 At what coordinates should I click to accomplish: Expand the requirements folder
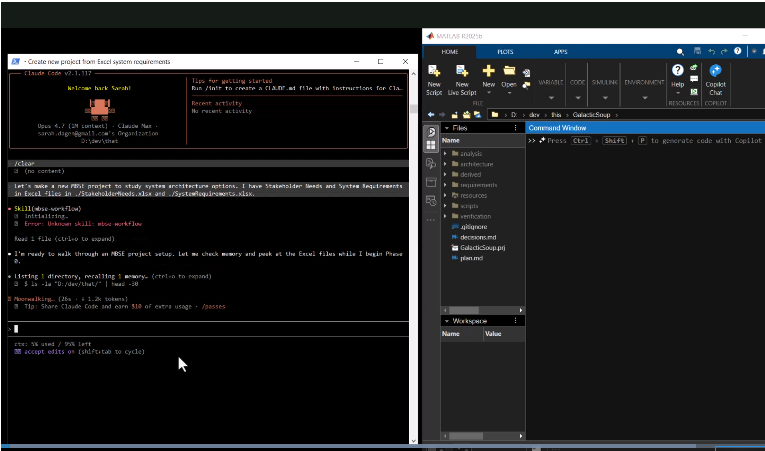coord(445,185)
